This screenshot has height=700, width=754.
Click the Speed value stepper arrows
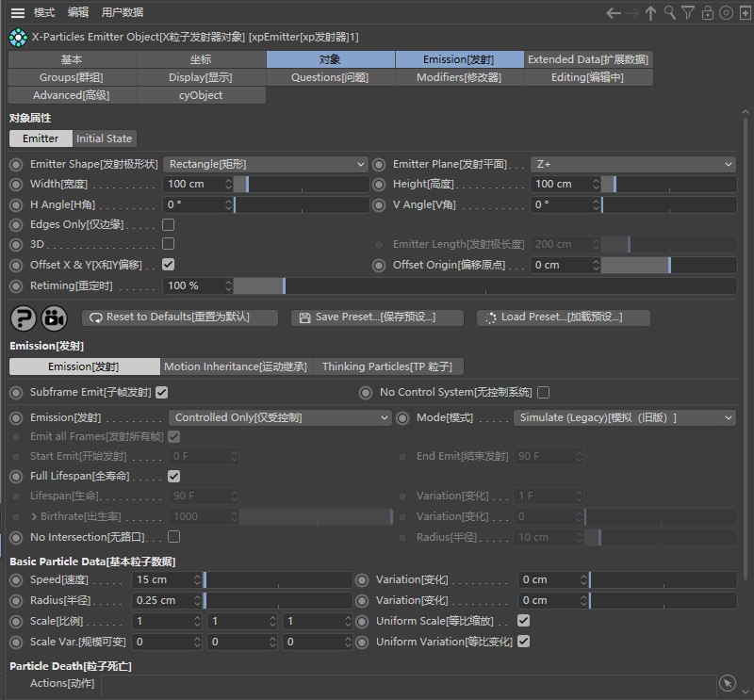click(197, 579)
